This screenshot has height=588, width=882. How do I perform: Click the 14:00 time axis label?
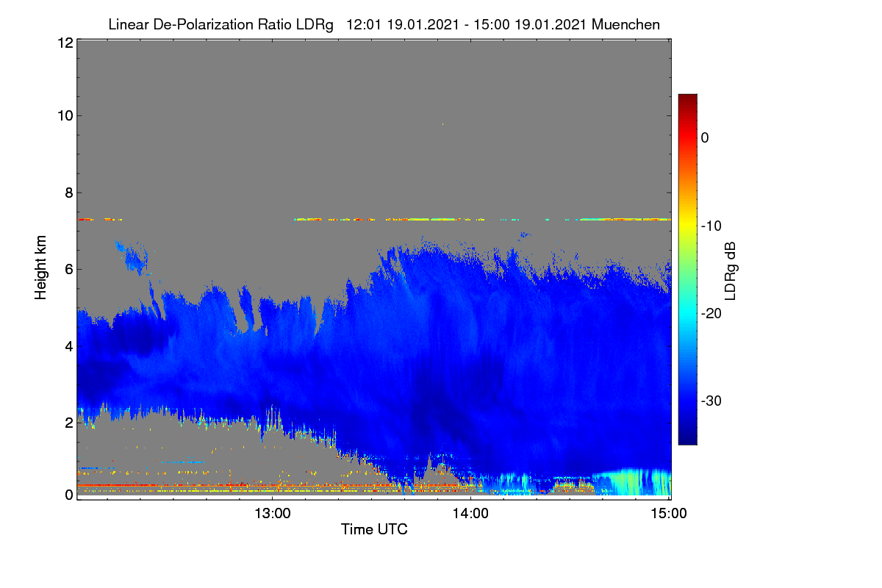(x=471, y=514)
